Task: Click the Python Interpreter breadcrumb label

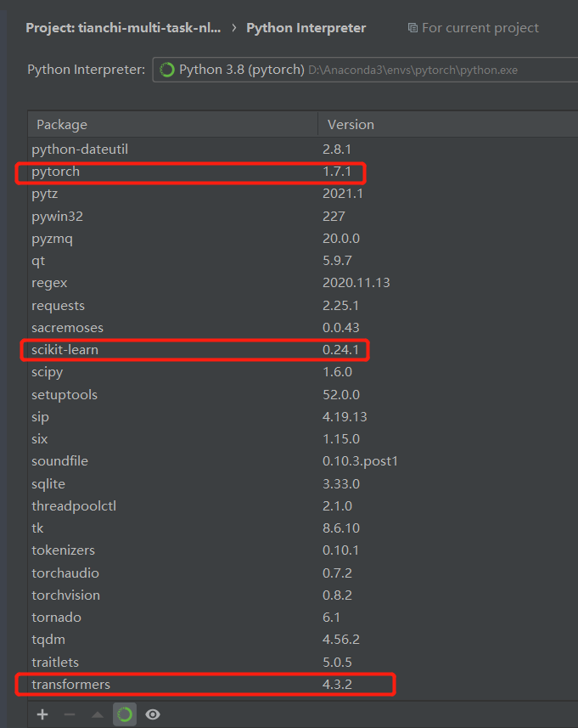Action: click(x=306, y=28)
